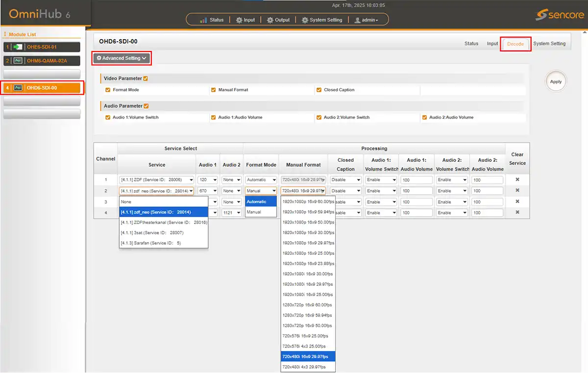Open channel 1 Closed Caption dropdown

[345, 180]
